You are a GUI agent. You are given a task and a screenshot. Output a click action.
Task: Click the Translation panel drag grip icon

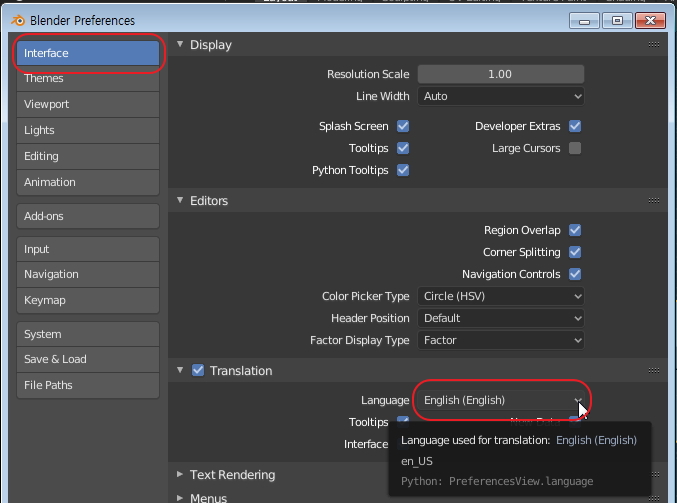(654, 370)
